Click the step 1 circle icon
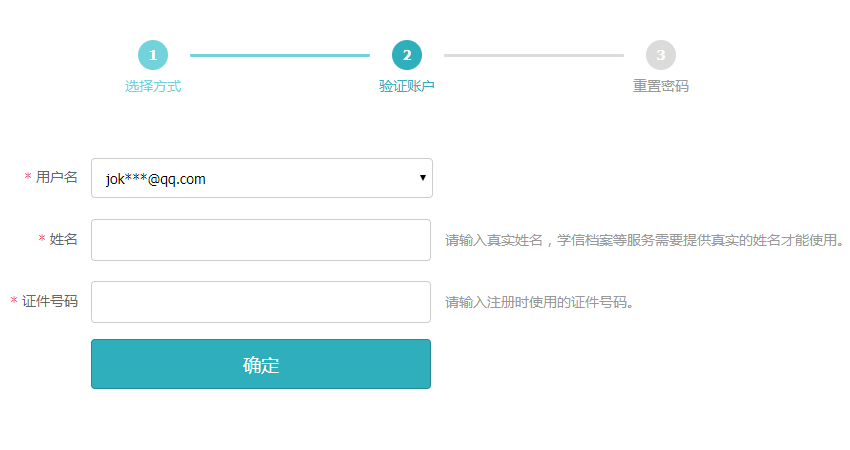Image resolution: width=850 pixels, height=450 pixels. 153,55
